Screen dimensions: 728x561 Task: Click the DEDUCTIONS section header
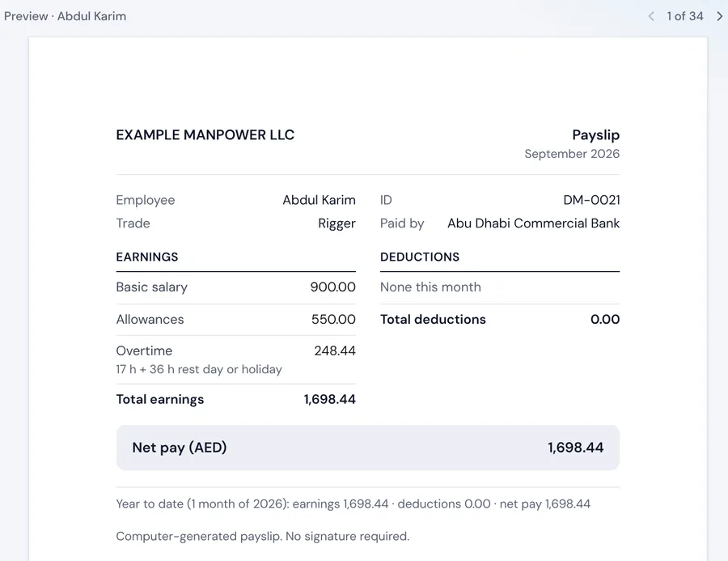(420, 257)
